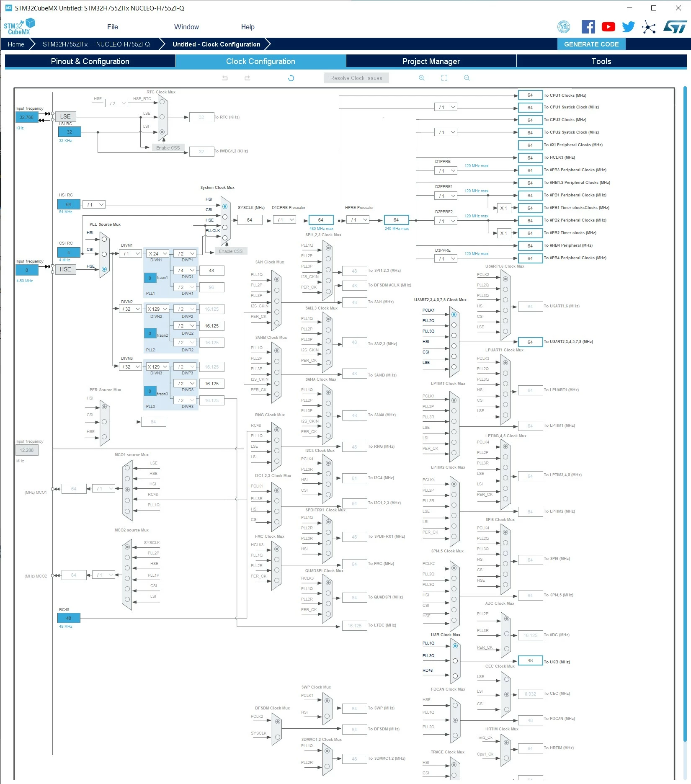This screenshot has height=784, width=691.
Task: Open the DIVM1 divider dropdown
Action: [131, 254]
